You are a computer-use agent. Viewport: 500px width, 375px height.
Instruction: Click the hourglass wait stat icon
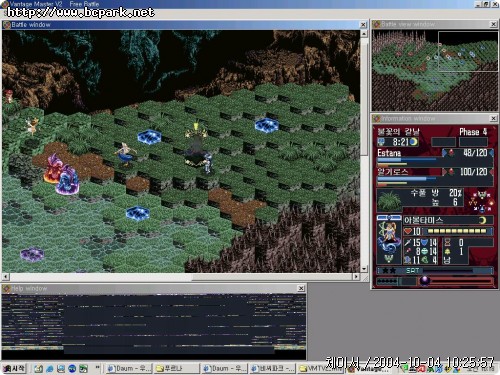[x=448, y=242]
